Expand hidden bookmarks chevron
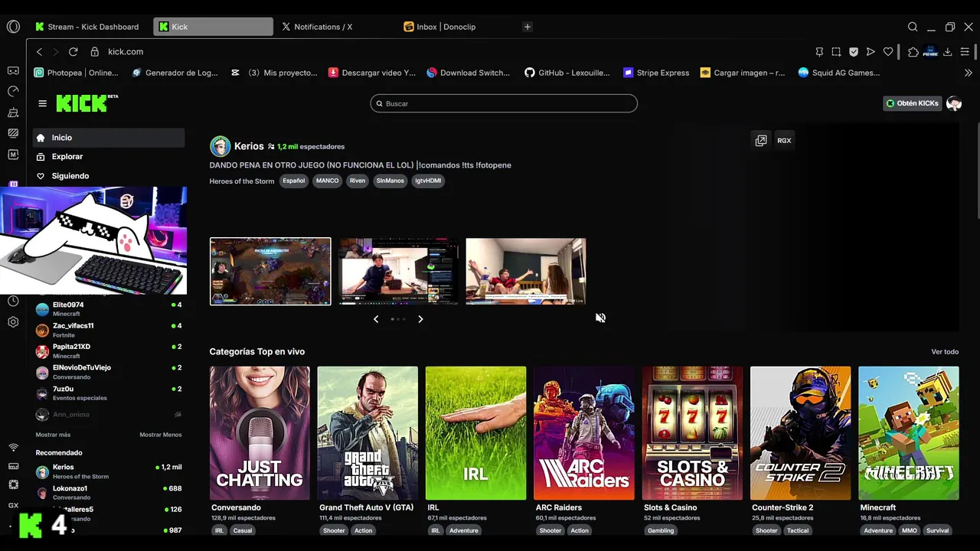The image size is (980, 551). 969,73
